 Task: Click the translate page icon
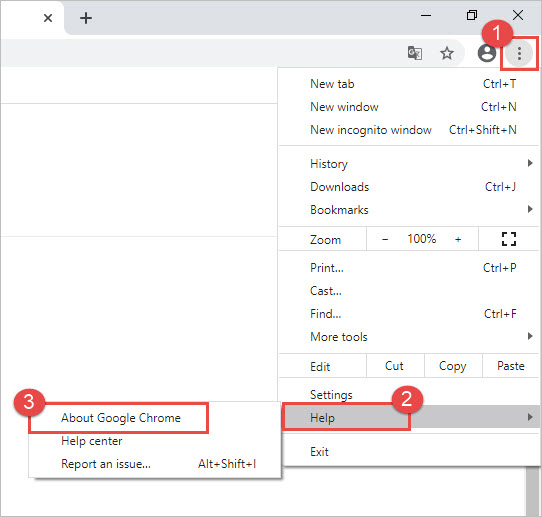click(x=415, y=53)
